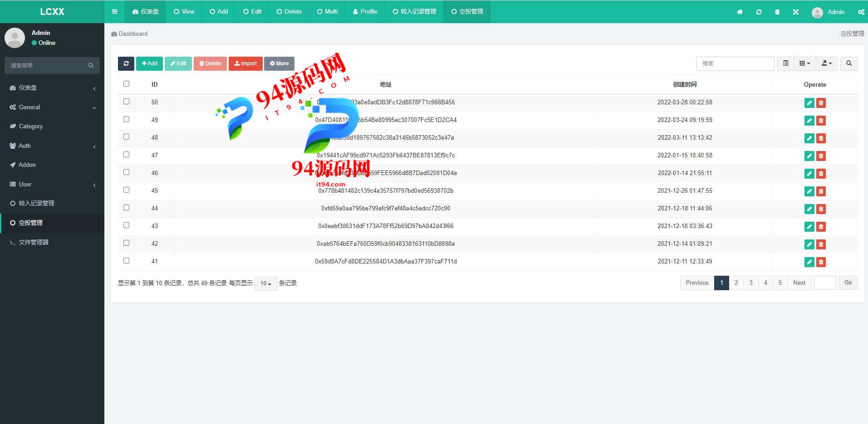868x424 pixels.
Task: Check the row with ID 45
Action: [126, 190]
